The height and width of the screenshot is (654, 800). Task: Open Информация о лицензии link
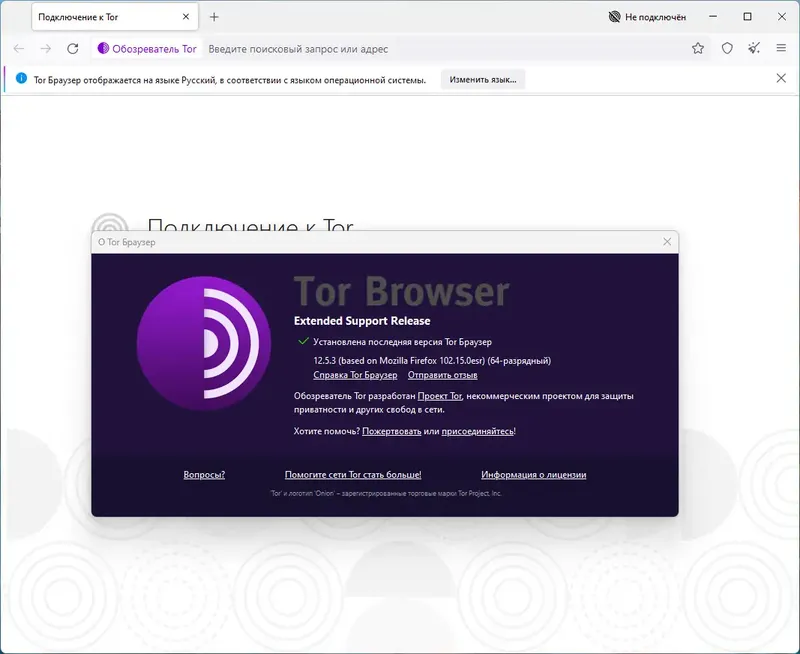pyautogui.click(x=534, y=475)
